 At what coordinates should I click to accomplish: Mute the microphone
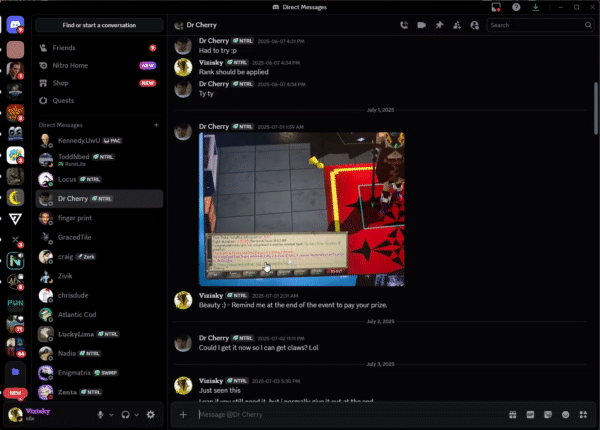[100, 414]
